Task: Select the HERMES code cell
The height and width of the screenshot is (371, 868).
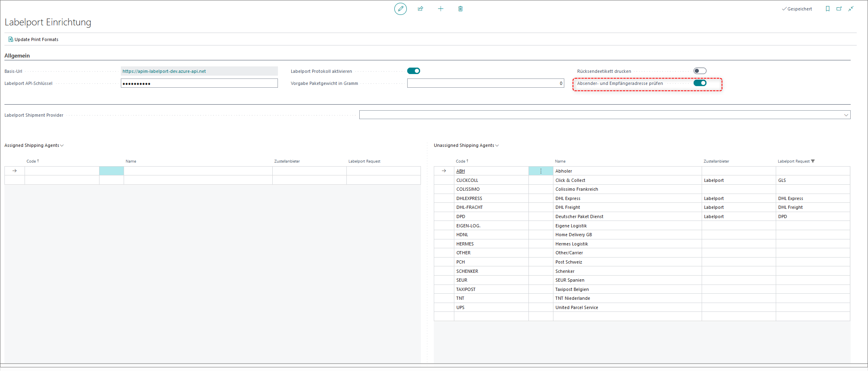Action: [491, 244]
